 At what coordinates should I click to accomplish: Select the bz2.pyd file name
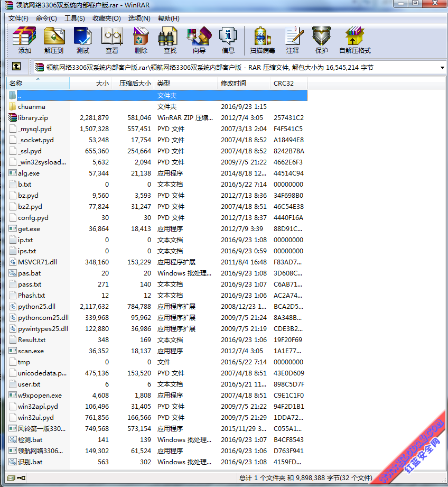tap(30, 207)
